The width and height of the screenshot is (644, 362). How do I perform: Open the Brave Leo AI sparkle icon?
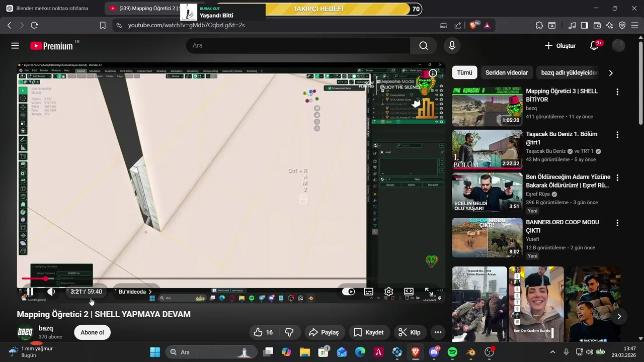(x=610, y=25)
